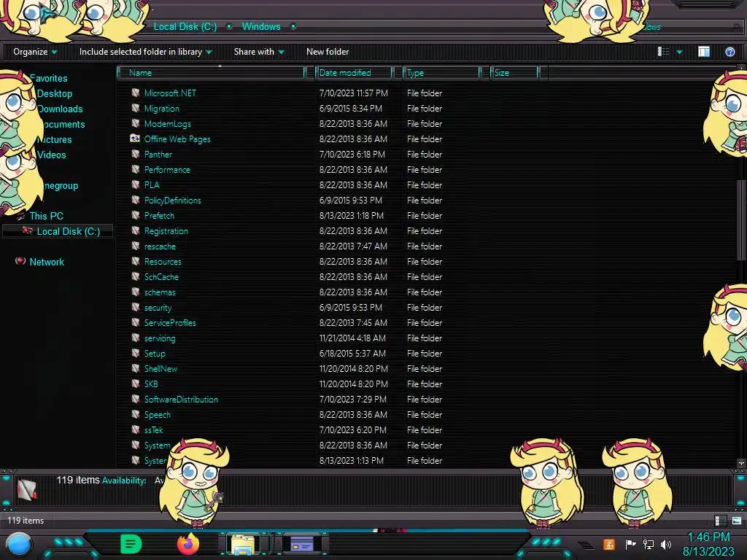Image resolution: width=747 pixels, height=560 pixels.
Task: Click the change view icon
Action: click(663, 52)
